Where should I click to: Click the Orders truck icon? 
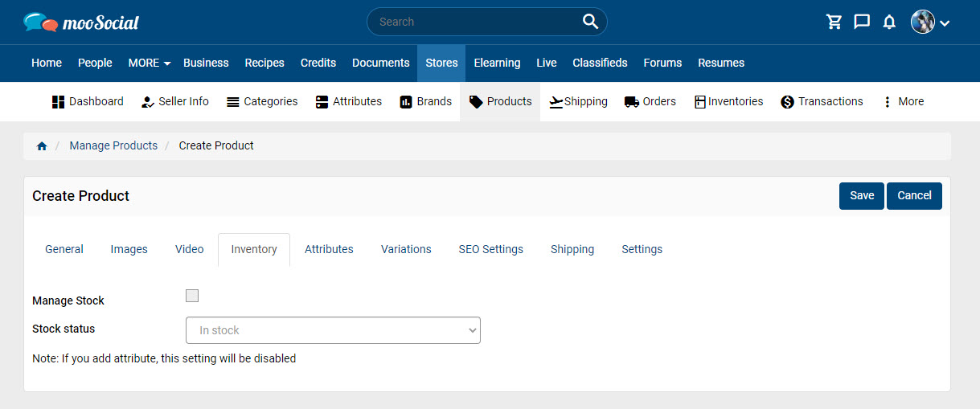tap(631, 102)
